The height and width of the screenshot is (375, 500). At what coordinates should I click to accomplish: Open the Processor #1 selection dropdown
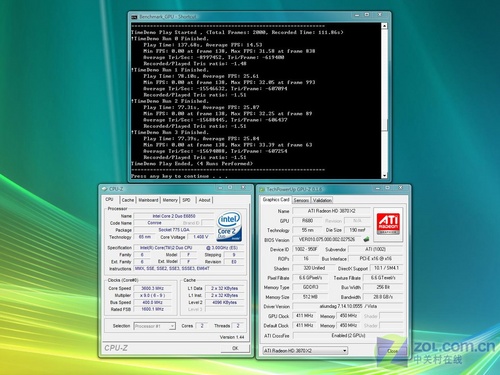click(155, 326)
